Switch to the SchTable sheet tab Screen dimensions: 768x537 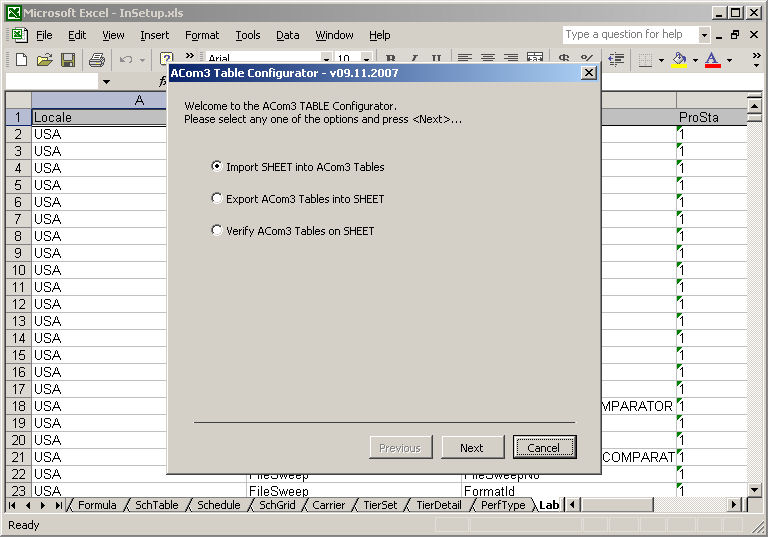pyautogui.click(x=156, y=505)
